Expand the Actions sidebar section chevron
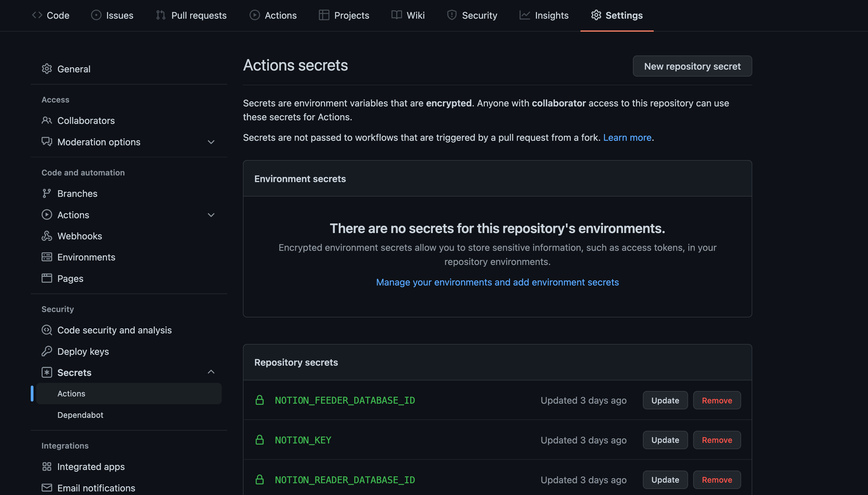Image resolution: width=868 pixels, height=495 pixels. coord(211,215)
